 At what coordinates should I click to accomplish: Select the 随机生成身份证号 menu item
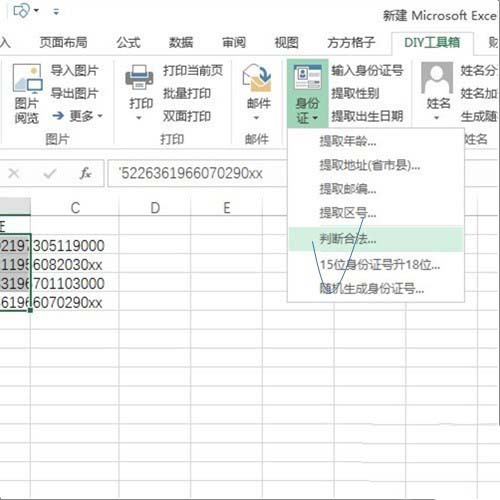coord(376,289)
